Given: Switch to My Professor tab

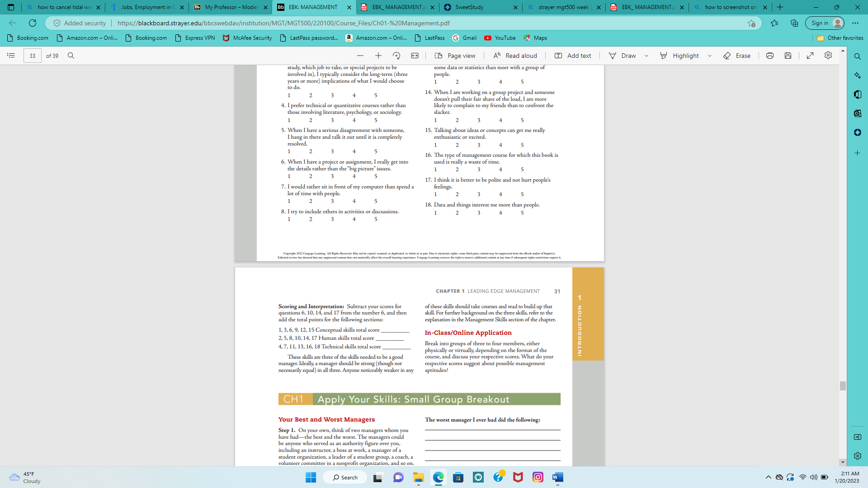Looking at the screenshot, I should [231, 7].
